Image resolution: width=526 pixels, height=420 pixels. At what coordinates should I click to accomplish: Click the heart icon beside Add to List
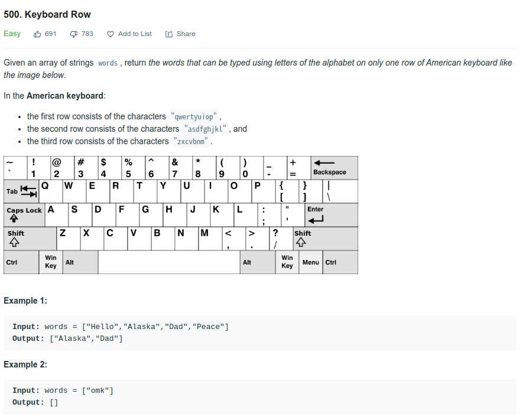(x=110, y=34)
